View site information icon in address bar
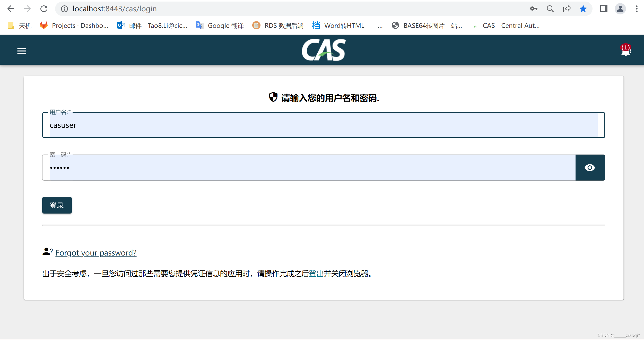The width and height of the screenshot is (644, 340). 64,9
